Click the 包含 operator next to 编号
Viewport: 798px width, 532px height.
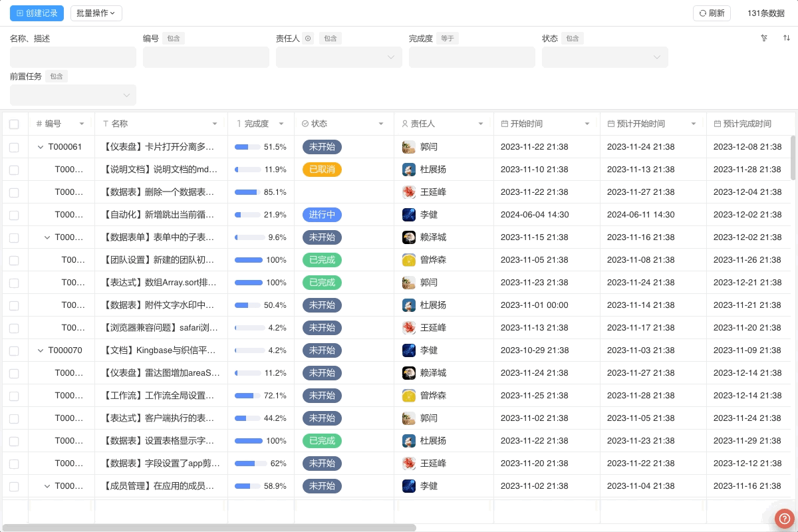click(174, 39)
